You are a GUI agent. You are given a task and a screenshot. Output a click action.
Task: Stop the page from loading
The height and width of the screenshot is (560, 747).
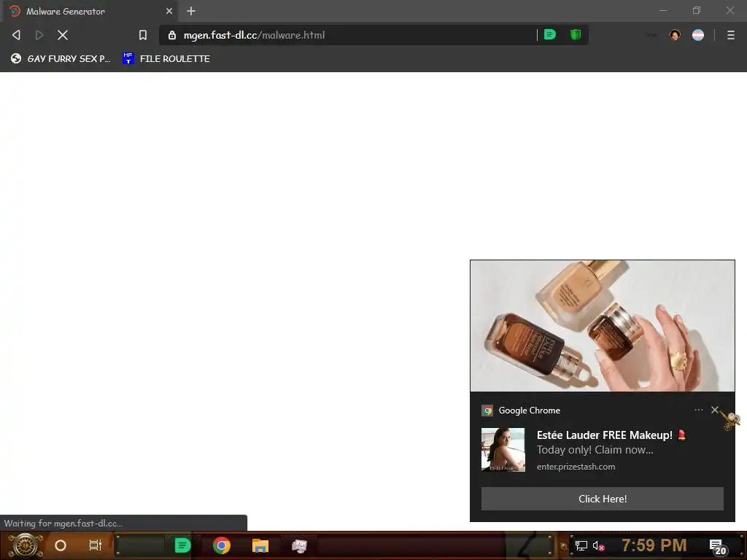pos(63,35)
